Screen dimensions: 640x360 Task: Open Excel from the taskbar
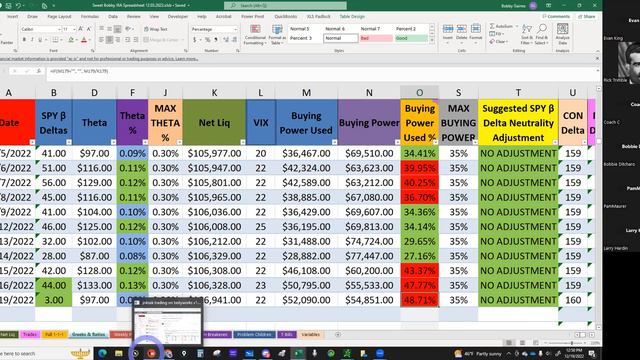(x=298, y=353)
